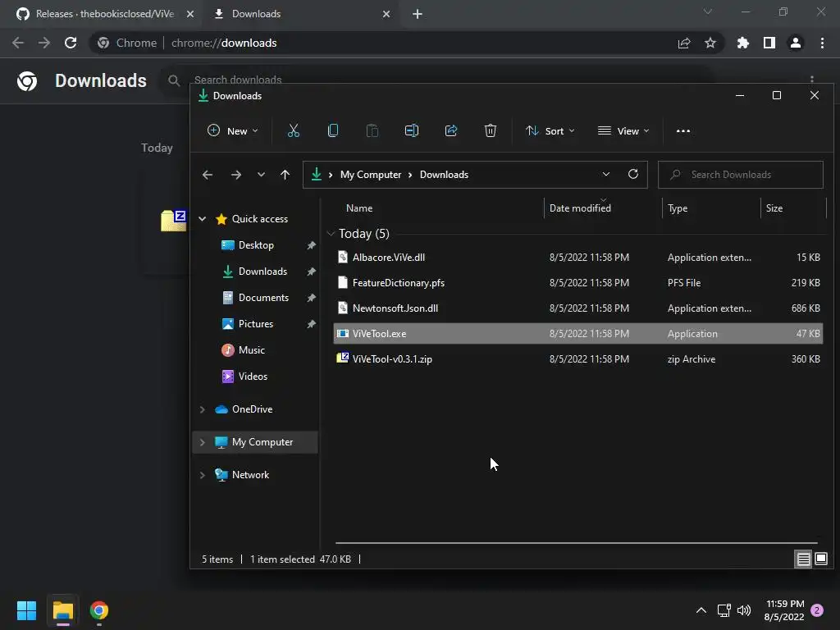Open the View dropdown menu
The image size is (840, 630).
pyautogui.click(x=623, y=130)
